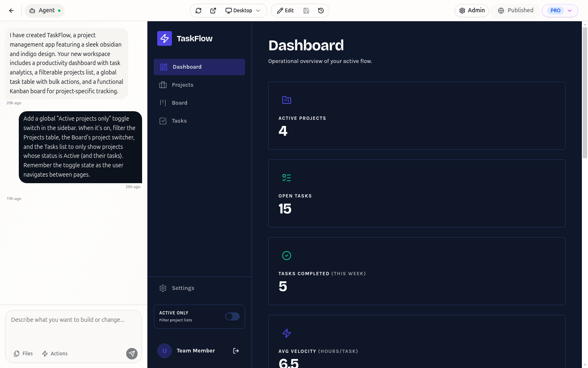The image size is (588, 368).
Task: Click the TaskFlow lightning logo
Action: tap(165, 38)
